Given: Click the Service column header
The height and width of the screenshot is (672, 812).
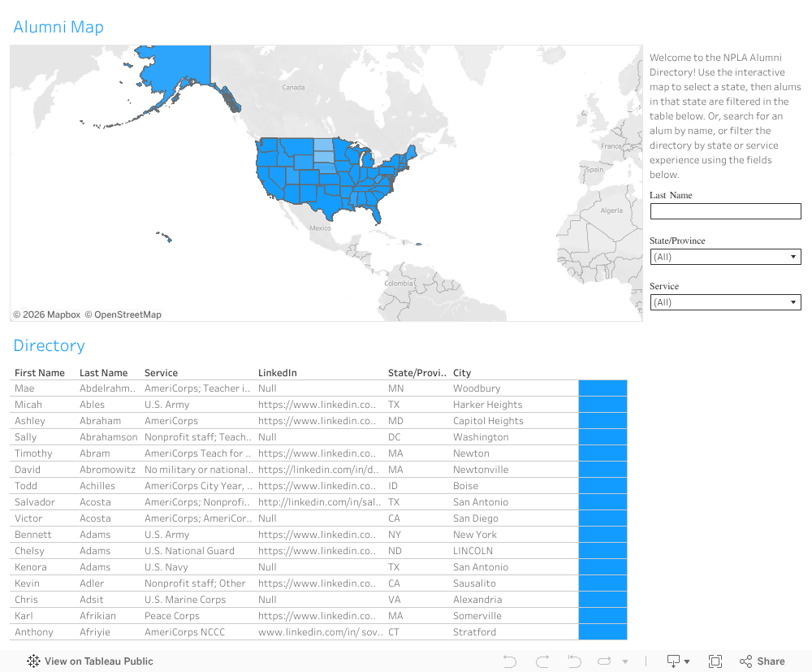Looking at the screenshot, I should [161, 373].
